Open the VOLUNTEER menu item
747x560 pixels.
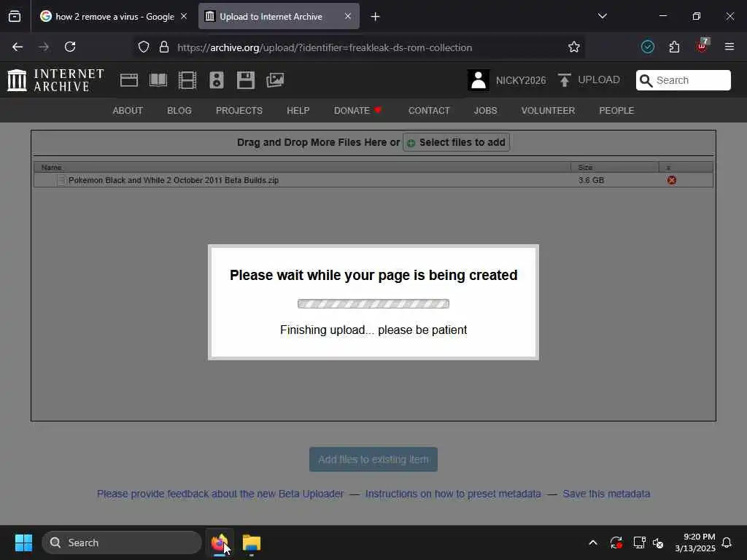(548, 111)
